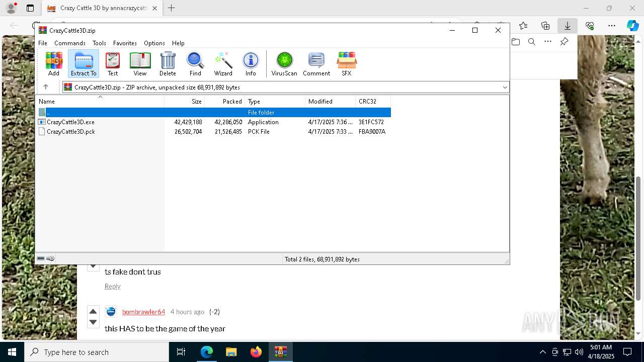The image size is (644, 362).
Task: Sort by CRC32 column header
Action: click(373, 101)
